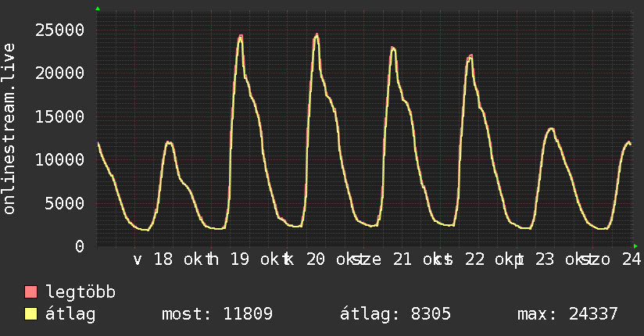Select the most: 11809 value
The height and width of the screenshot is (336, 644).
217,314
